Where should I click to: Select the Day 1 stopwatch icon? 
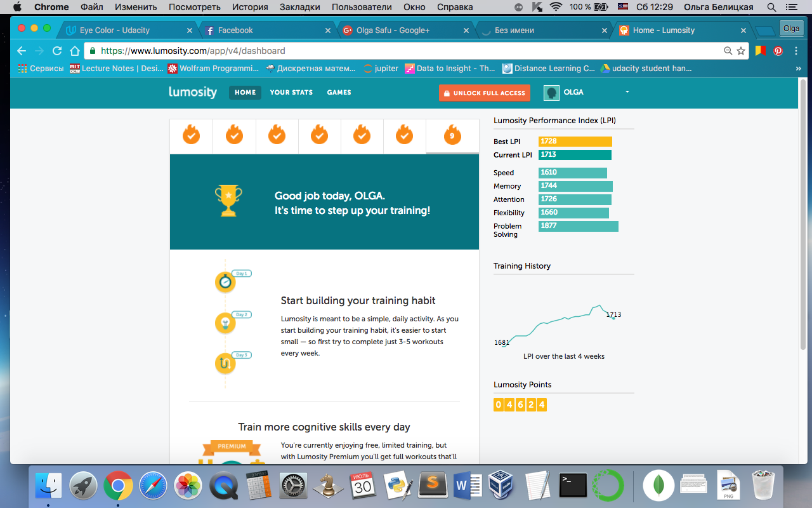coord(225,281)
